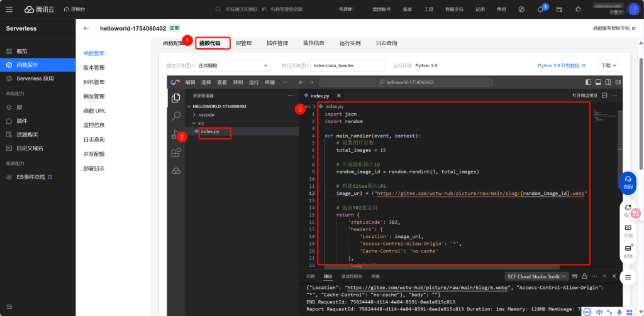Select 概览 in the Serverless sidebar

21,52
